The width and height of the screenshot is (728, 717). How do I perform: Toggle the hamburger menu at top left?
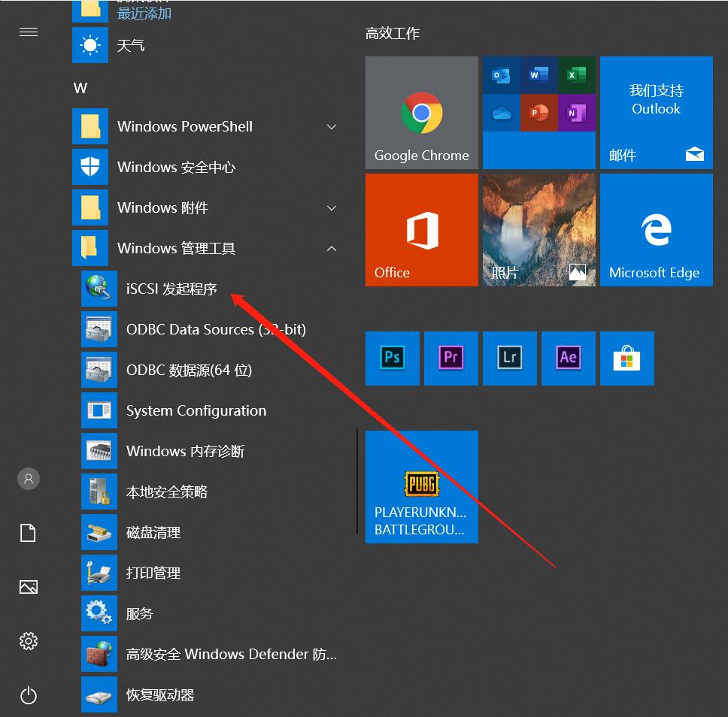29,32
